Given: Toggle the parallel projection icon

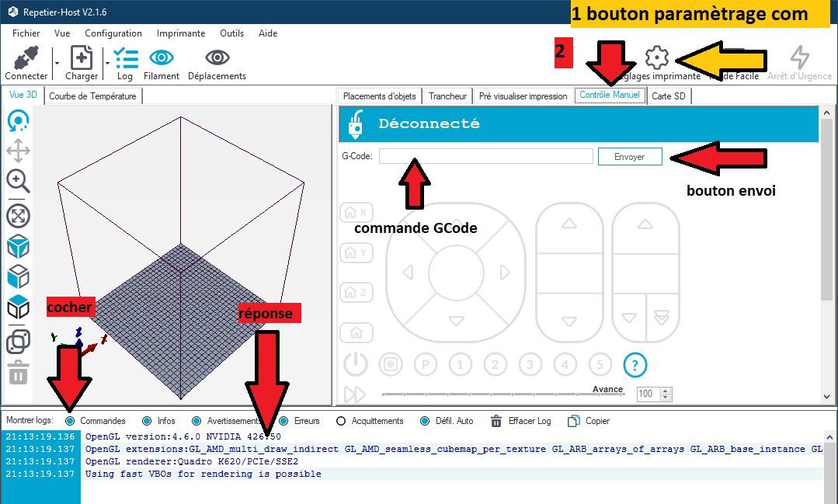Looking at the screenshot, I should click(18, 342).
